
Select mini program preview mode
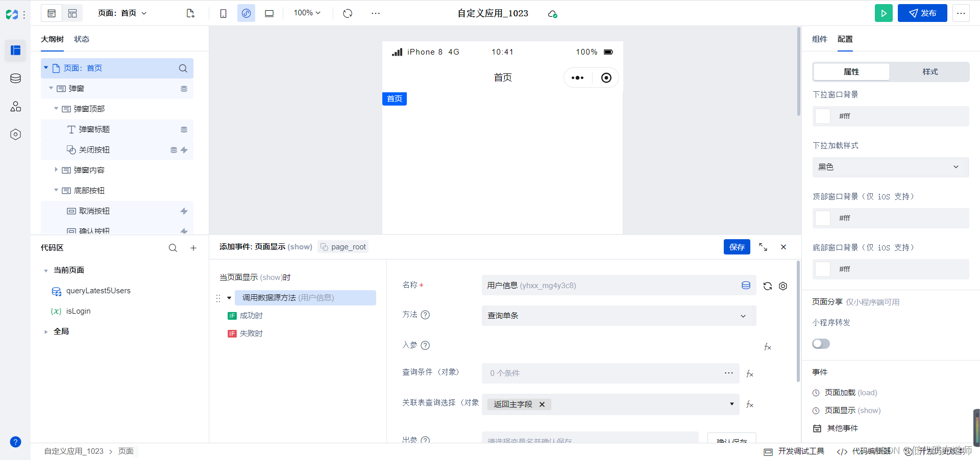coord(246,13)
